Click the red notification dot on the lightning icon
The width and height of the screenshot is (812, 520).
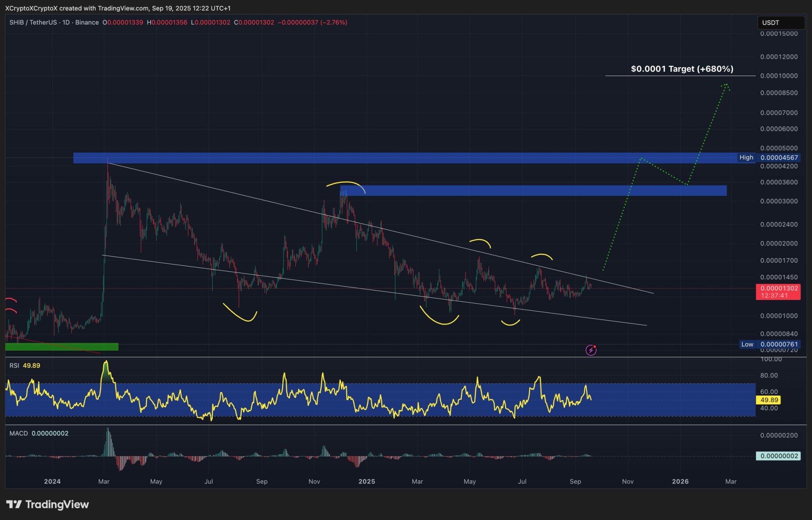point(594,346)
